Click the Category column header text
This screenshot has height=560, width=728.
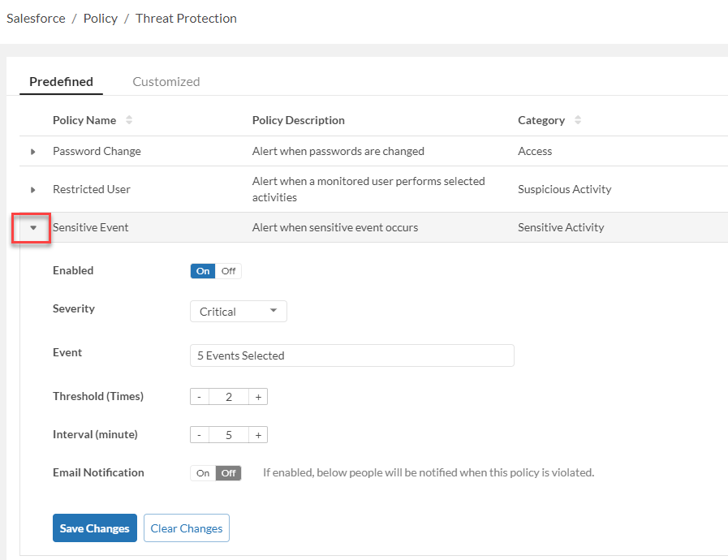pyautogui.click(x=541, y=120)
